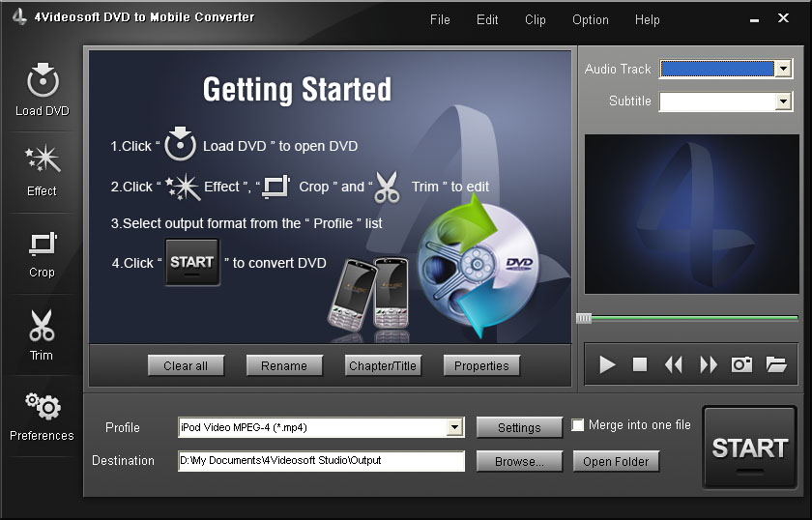Click the preview seek slider handle
The image size is (812, 520).
(584, 318)
